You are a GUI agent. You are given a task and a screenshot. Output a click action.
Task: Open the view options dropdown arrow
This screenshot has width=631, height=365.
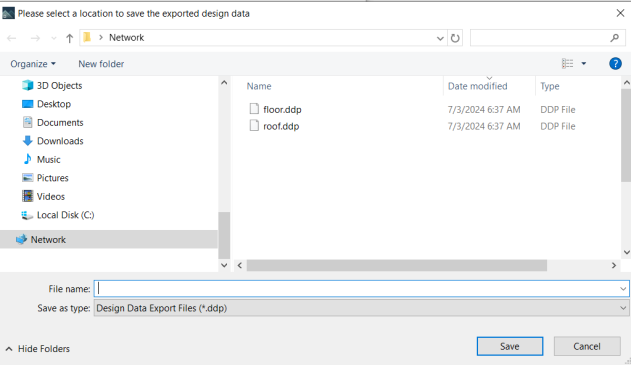pyautogui.click(x=584, y=64)
